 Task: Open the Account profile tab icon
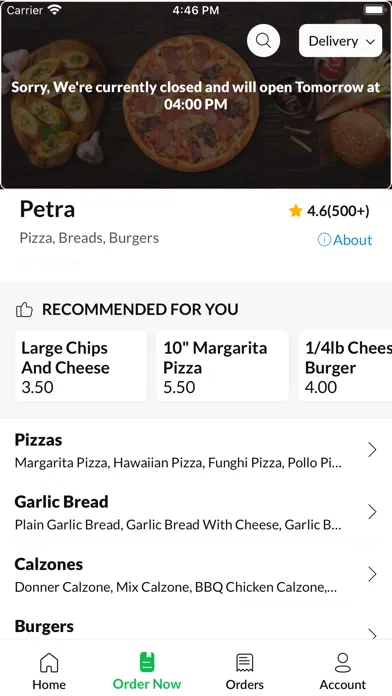coord(343,663)
